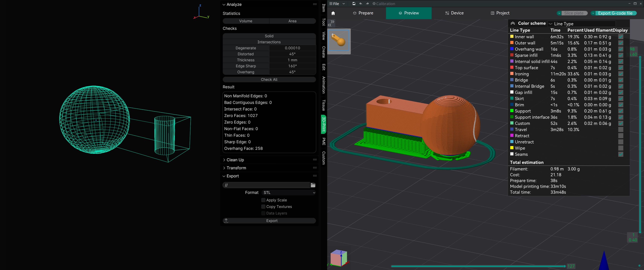
Task: Open the export Format STL dropdown
Action: (x=289, y=192)
